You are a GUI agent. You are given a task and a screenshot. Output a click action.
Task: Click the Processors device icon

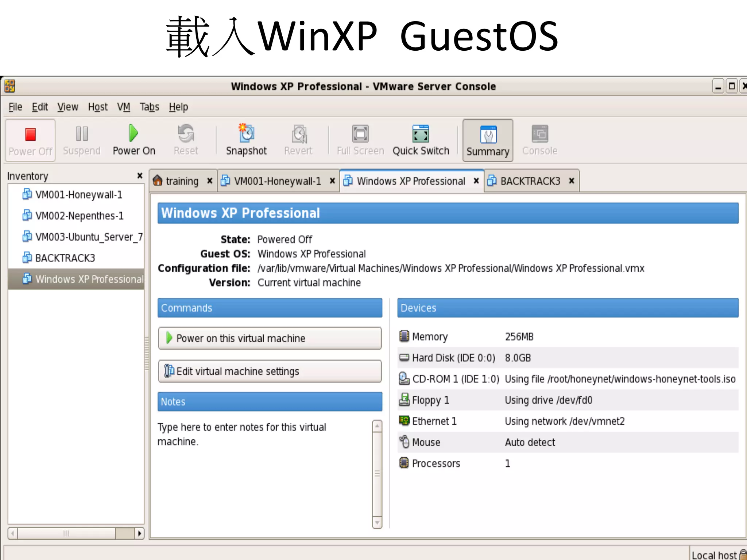(404, 463)
